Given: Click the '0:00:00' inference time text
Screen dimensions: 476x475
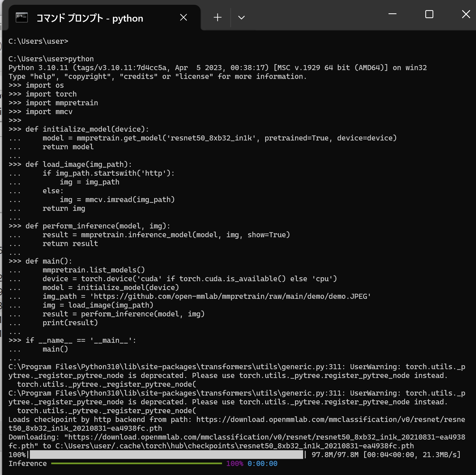Looking at the screenshot, I should pyautogui.click(x=263, y=464).
